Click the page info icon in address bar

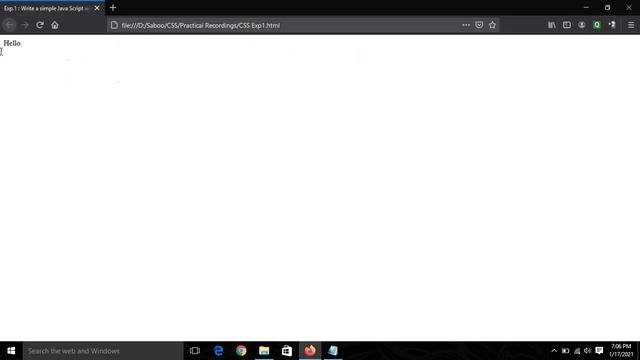pyautogui.click(x=114, y=25)
